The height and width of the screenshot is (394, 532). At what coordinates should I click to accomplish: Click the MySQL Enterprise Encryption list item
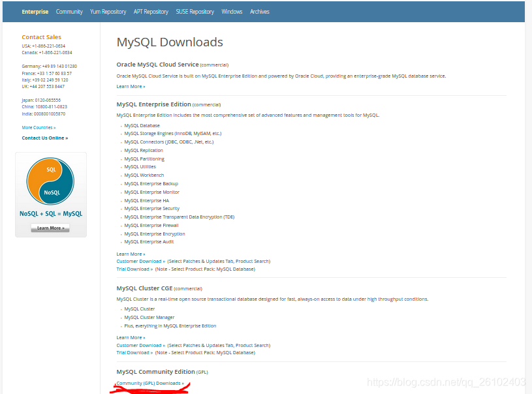tap(154, 234)
